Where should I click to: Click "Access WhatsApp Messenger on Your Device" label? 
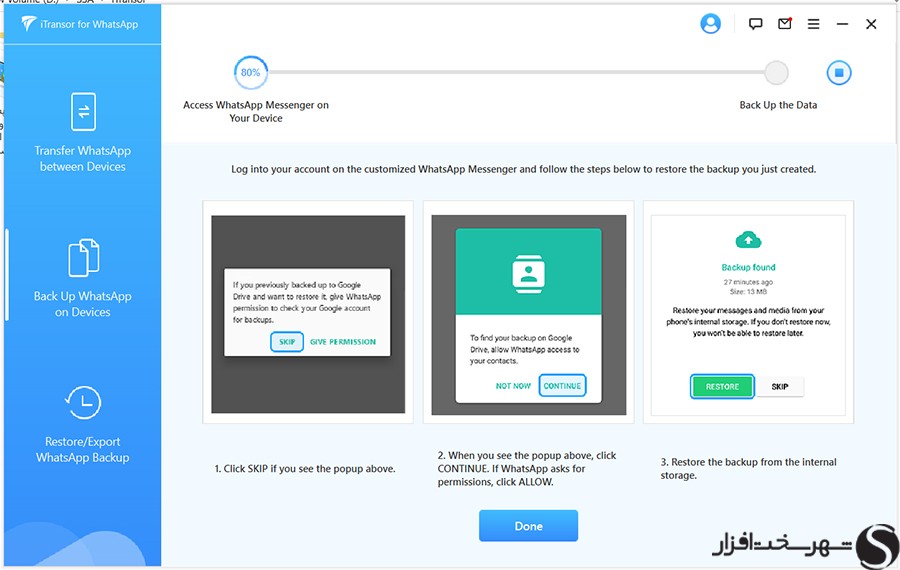[x=256, y=111]
